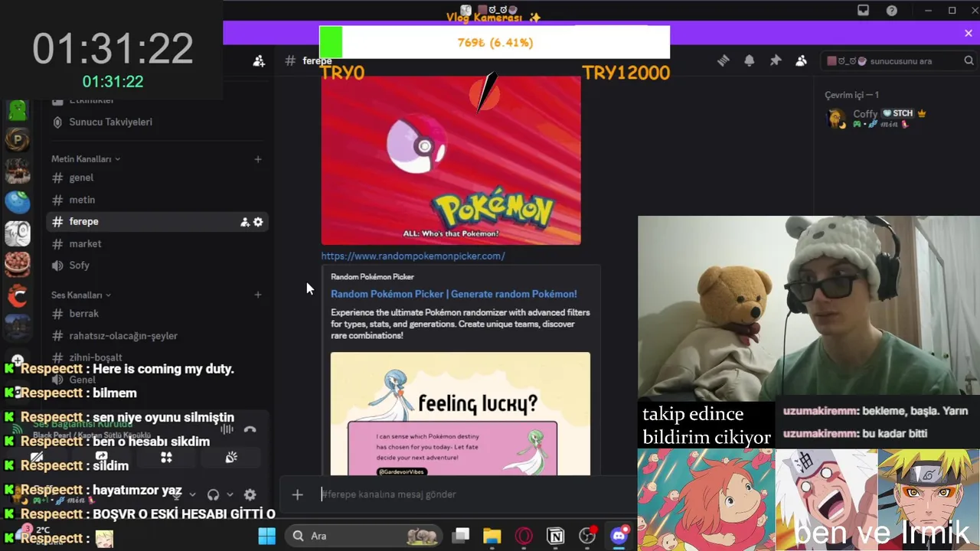Open the Help question mark icon
Image resolution: width=980 pixels, height=551 pixels.
pyautogui.click(x=892, y=11)
